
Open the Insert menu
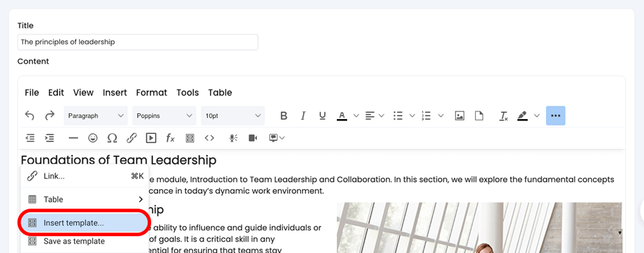[115, 93]
